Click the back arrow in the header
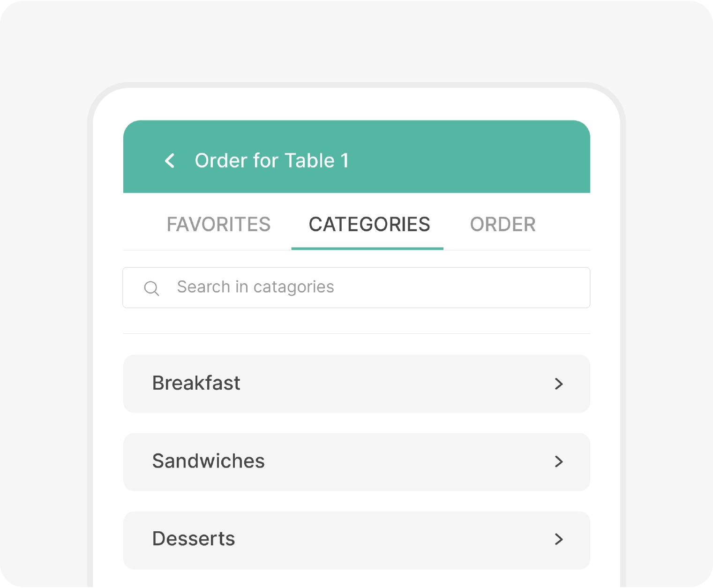Viewport: 713px width, 588px height. [170, 161]
